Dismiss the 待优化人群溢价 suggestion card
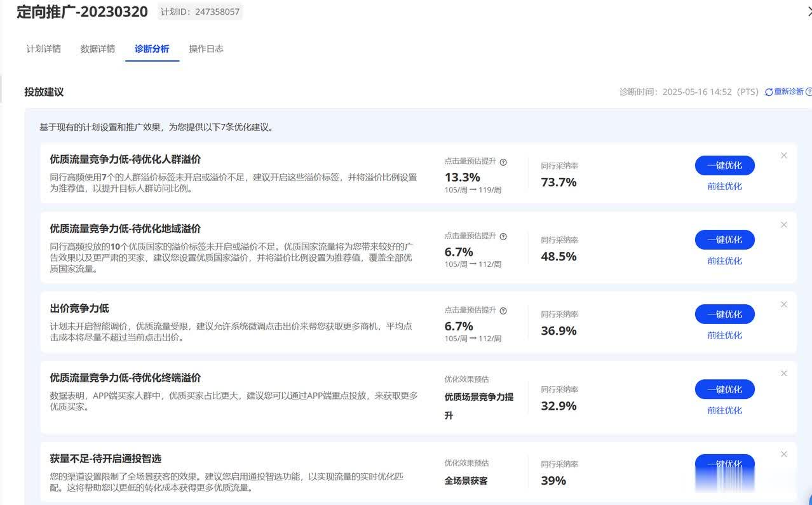This screenshot has height=505, width=812. click(x=783, y=155)
